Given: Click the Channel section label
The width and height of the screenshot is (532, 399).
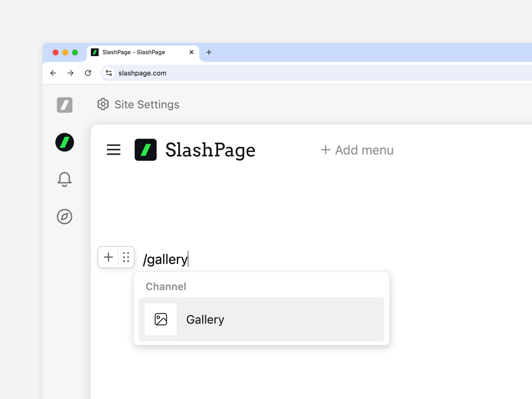Looking at the screenshot, I should pyautogui.click(x=166, y=286).
